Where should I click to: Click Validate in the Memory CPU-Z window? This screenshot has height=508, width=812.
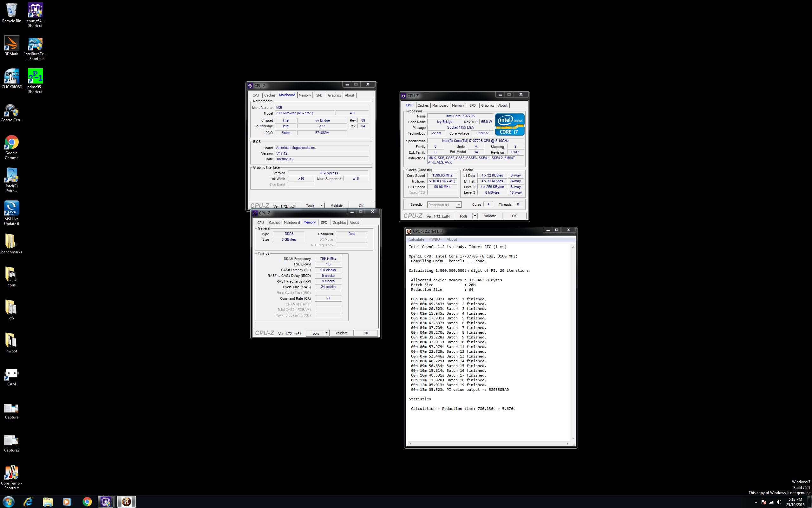342,333
